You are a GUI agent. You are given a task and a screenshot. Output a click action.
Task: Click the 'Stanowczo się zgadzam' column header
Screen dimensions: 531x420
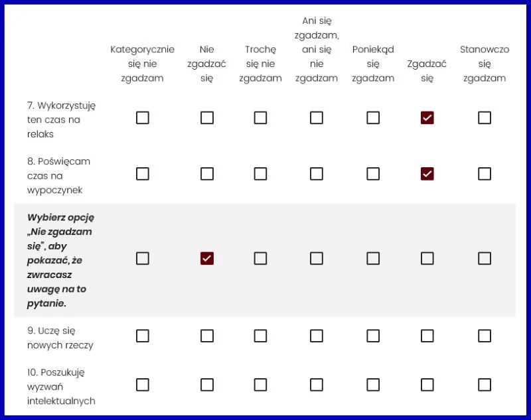point(485,64)
